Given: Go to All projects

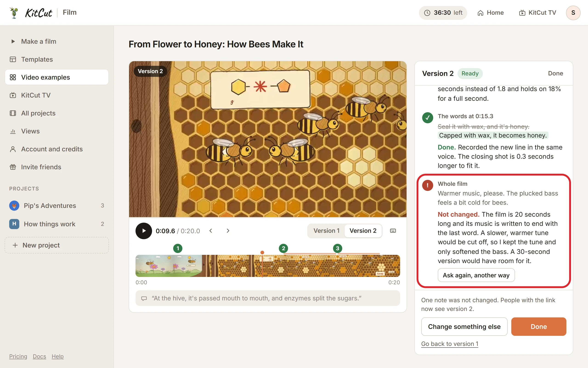Looking at the screenshot, I should 57,113.
